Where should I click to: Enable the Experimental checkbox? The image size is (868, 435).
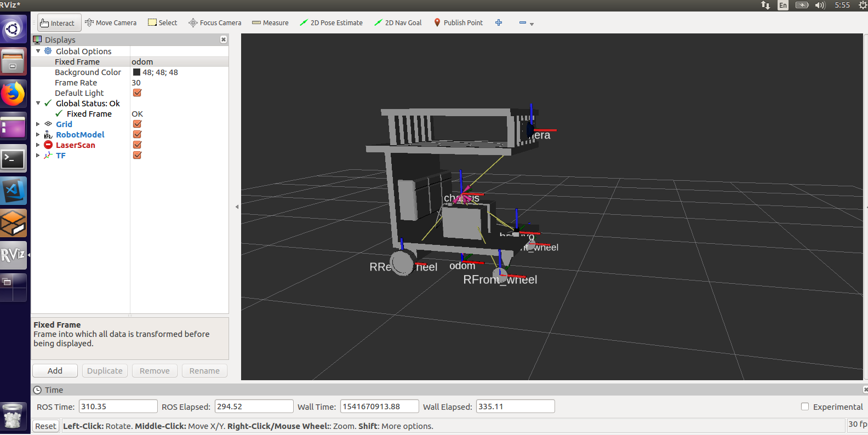pos(805,407)
